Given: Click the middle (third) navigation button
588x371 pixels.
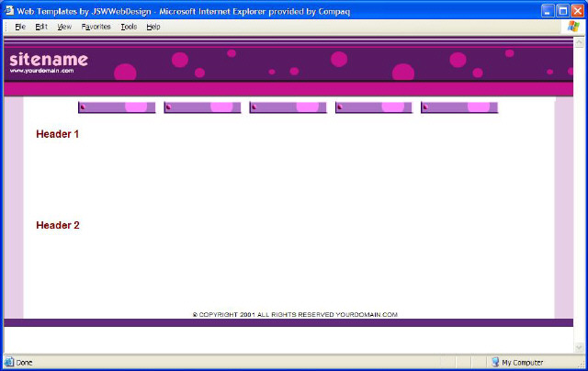Looking at the screenshot, I should click(x=288, y=107).
